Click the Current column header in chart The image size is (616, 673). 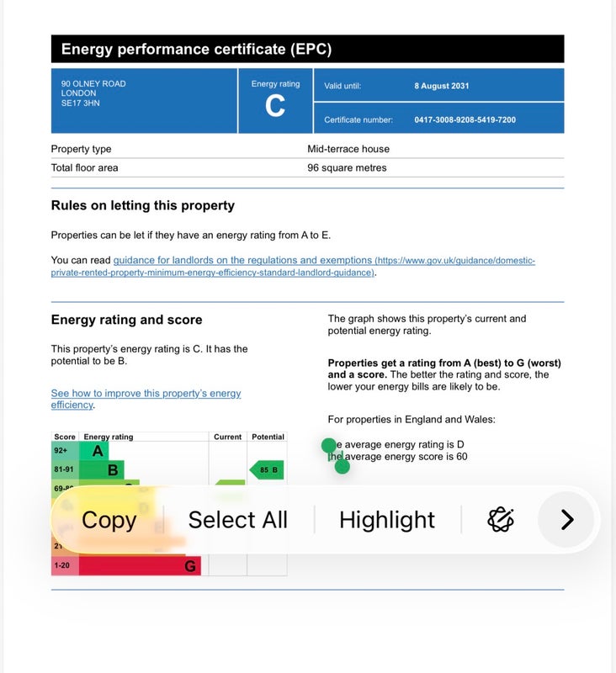coord(227,437)
